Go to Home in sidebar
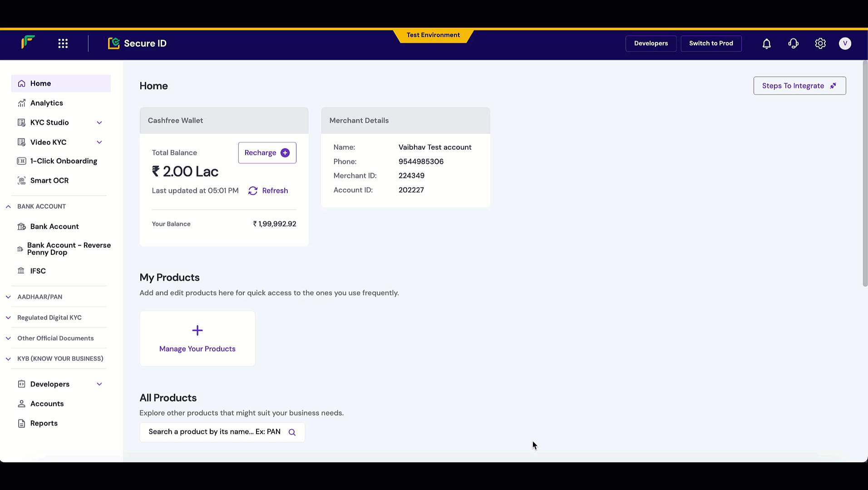Screen dimensions: 868x490 (61, 83)
